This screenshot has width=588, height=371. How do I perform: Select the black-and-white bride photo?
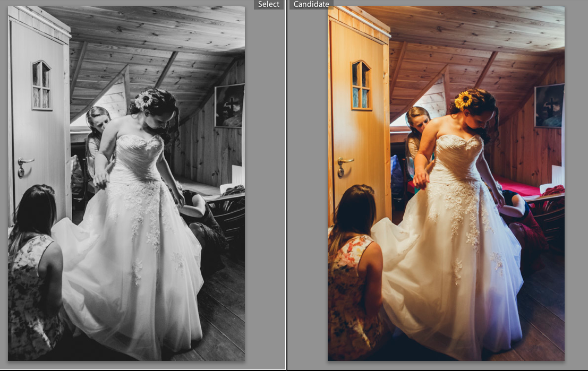(126, 183)
